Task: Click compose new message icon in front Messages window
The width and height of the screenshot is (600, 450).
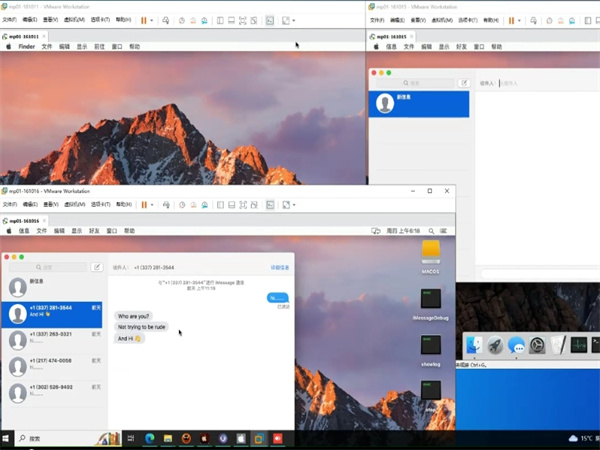Action: 97,267
